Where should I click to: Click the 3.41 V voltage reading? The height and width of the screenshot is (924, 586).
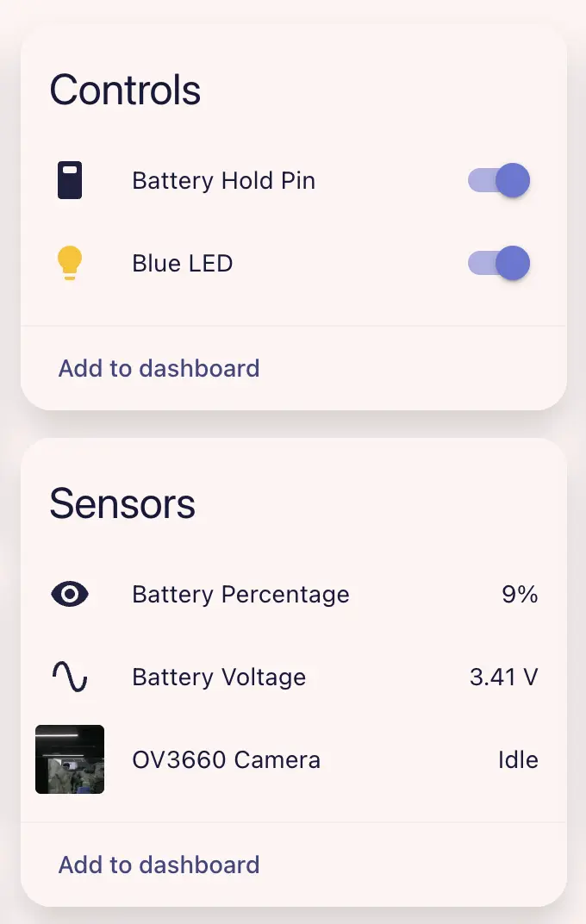(503, 677)
